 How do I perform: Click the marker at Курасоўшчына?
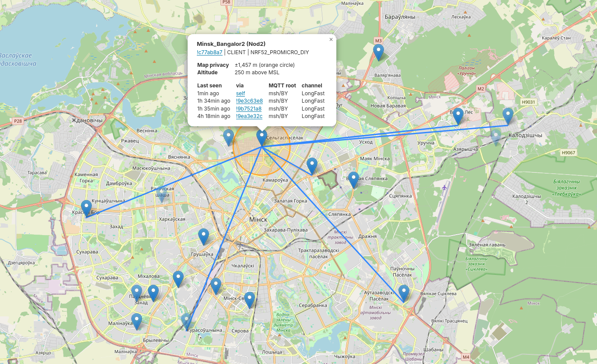point(186,321)
